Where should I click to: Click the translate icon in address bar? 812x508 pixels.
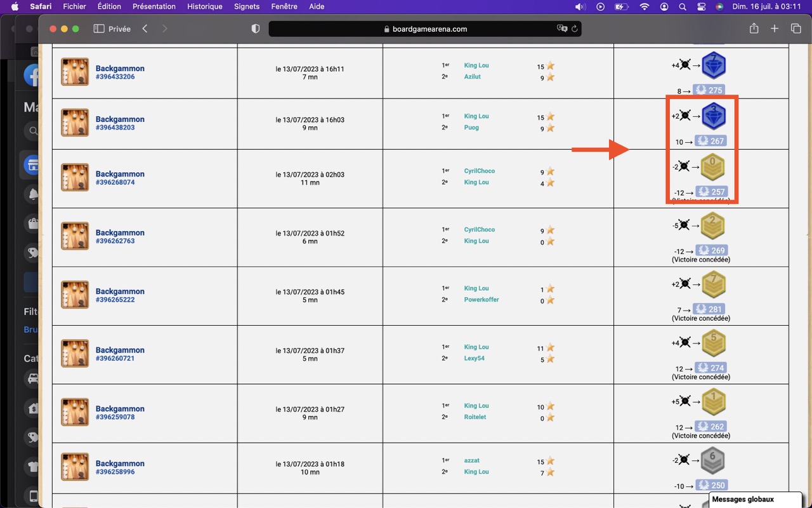click(x=562, y=29)
